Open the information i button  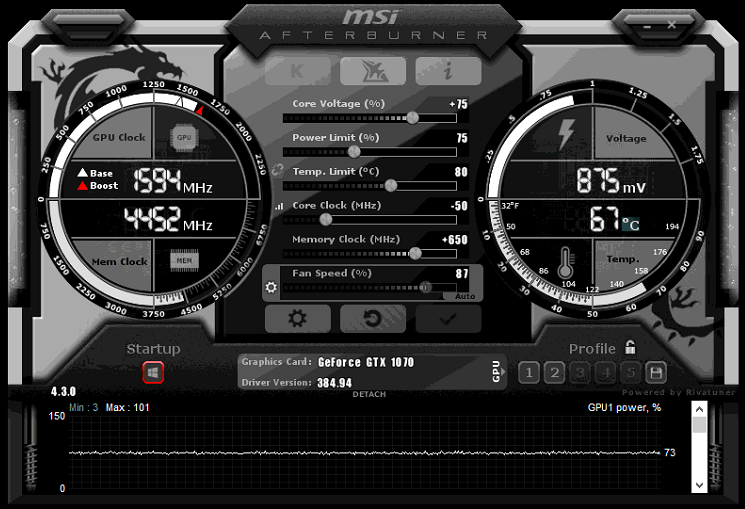(x=448, y=71)
